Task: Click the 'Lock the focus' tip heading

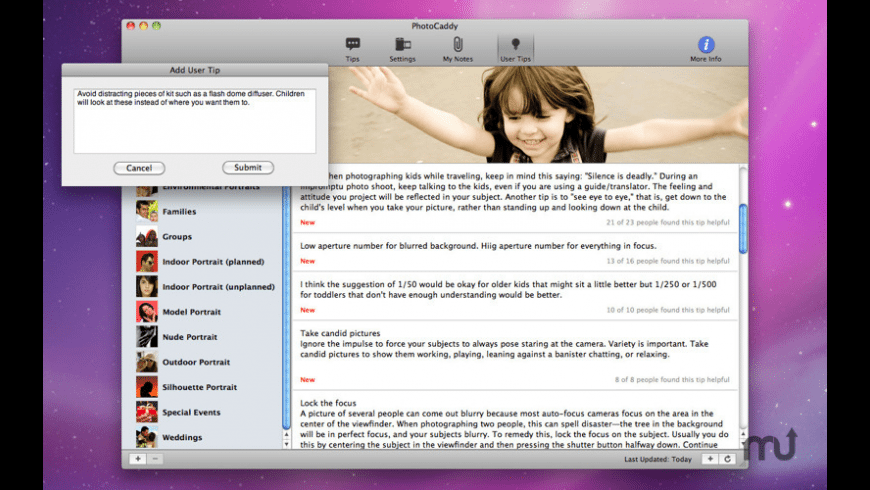Action: tap(328, 403)
